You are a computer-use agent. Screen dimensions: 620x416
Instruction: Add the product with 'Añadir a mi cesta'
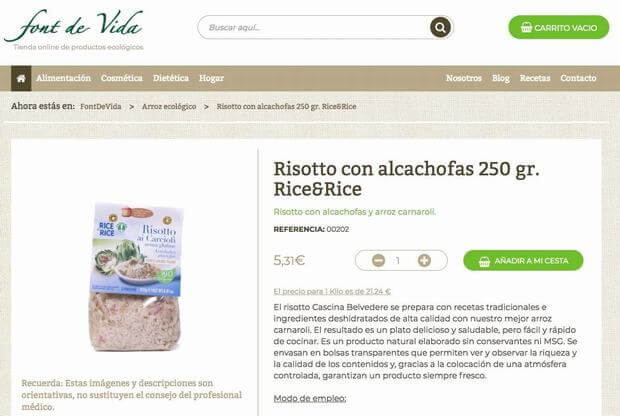click(523, 261)
